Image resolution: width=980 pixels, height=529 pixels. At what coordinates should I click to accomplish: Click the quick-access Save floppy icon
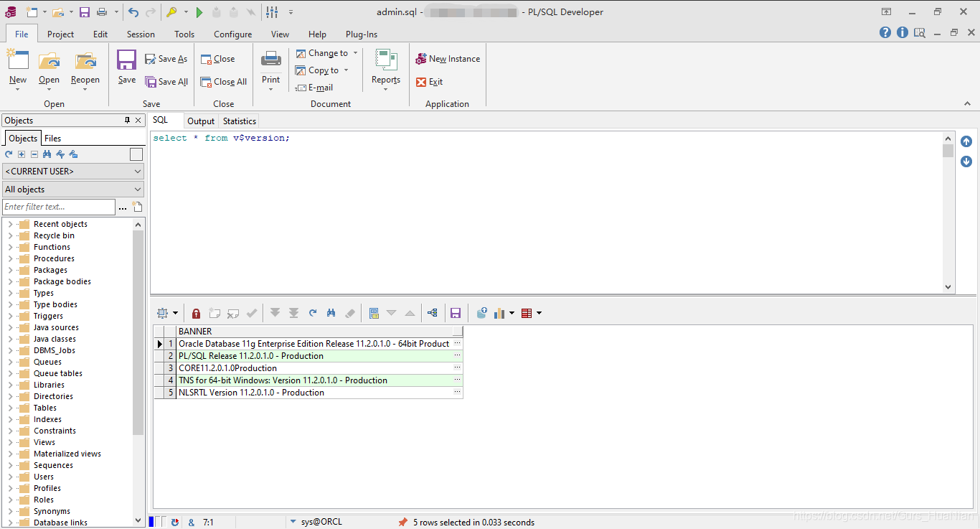(x=85, y=12)
